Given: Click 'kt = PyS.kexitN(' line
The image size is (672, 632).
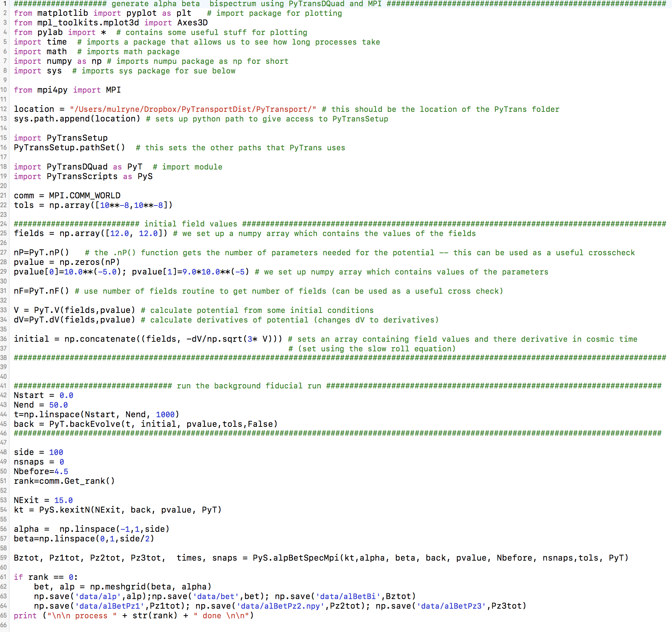Looking at the screenshot, I should pyautogui.click(x=118, y=510).
